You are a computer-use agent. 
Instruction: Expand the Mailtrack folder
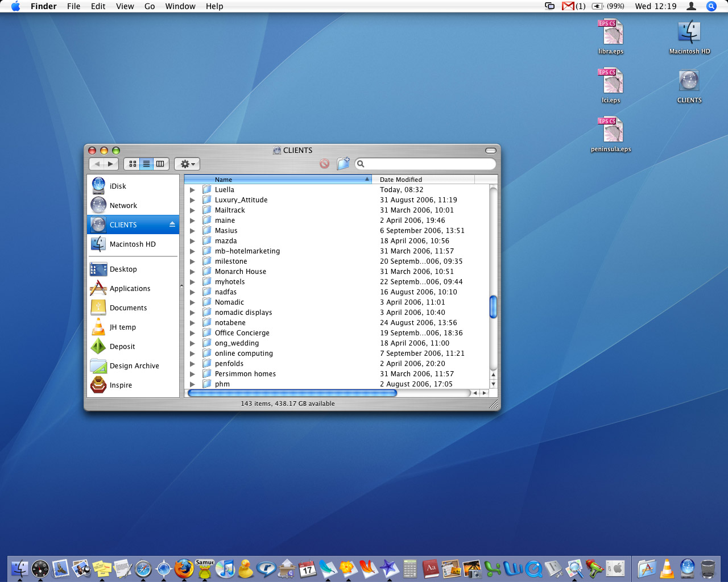click(192, 210)
